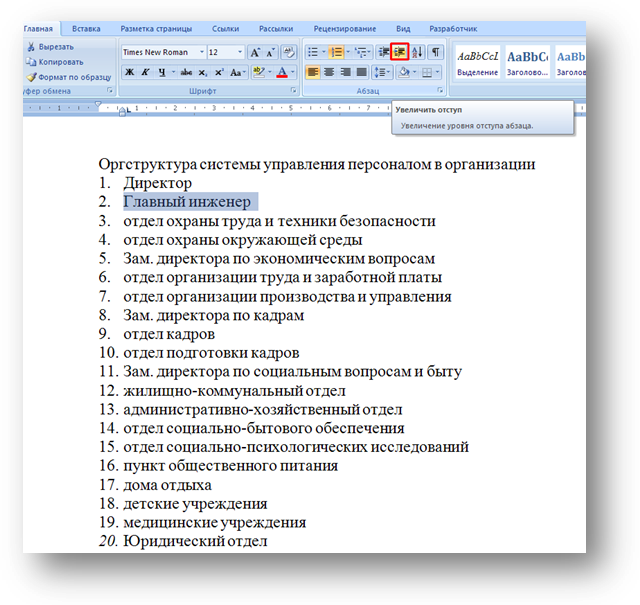Click list item Юридический отдел
The width and height of the screenshot is (640, 605).
[196, 541]
